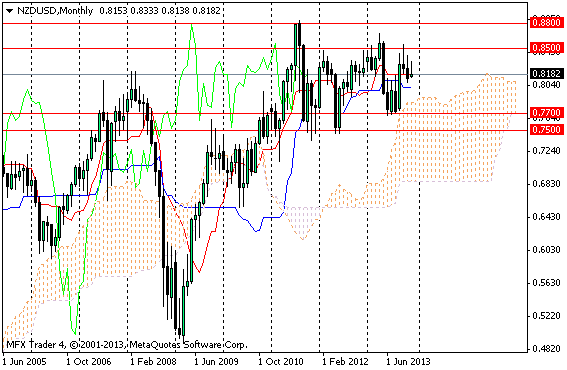Click the 0.6030 price scale value
The image size is (567, 370).
pyautogui.click(x=546, y=250)
